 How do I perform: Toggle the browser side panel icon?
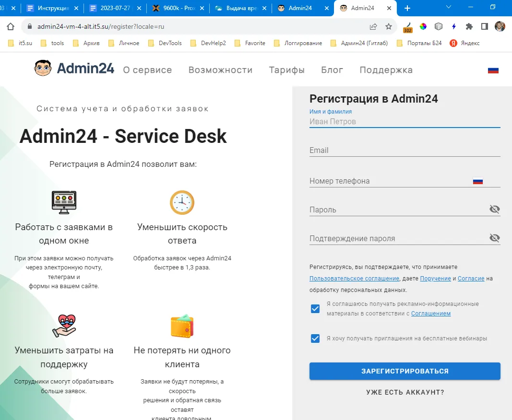[x=485, y=26]
